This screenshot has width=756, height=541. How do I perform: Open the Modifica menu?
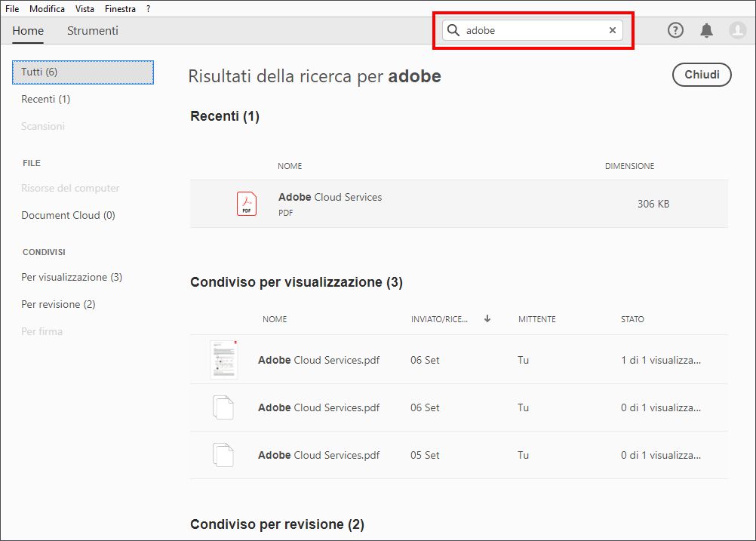(x=47, y=9)
